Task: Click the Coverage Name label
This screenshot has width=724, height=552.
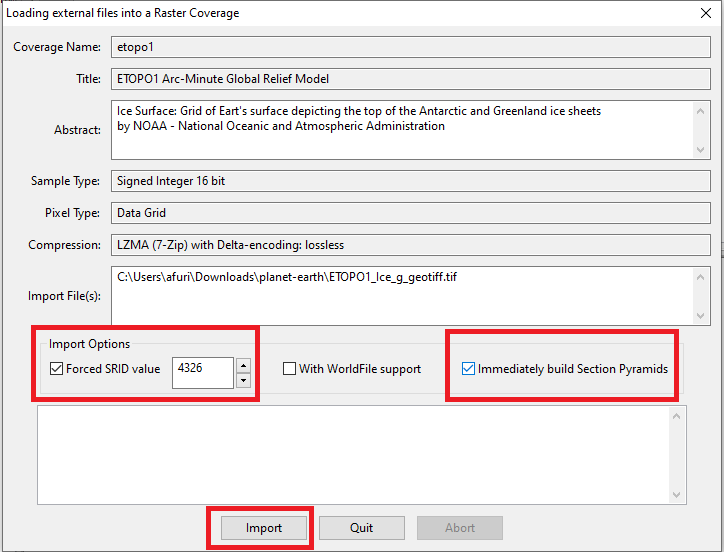Action: (57, 47)
